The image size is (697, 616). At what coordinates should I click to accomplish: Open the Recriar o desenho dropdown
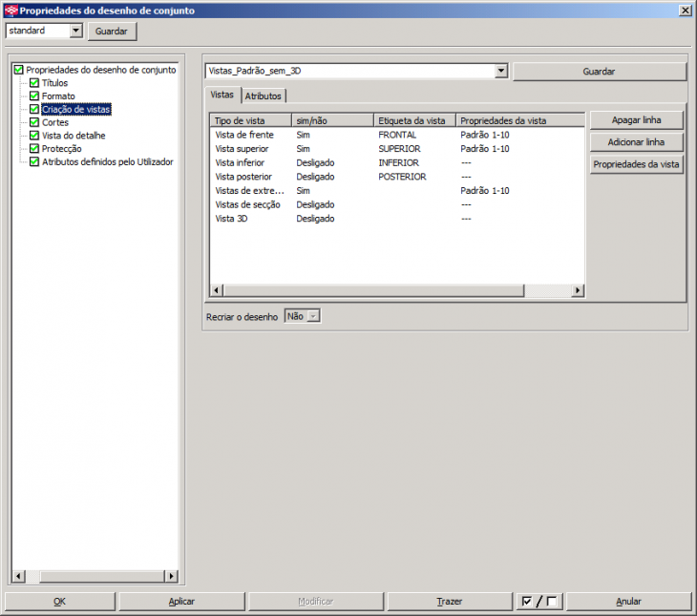tap(313, 316)
